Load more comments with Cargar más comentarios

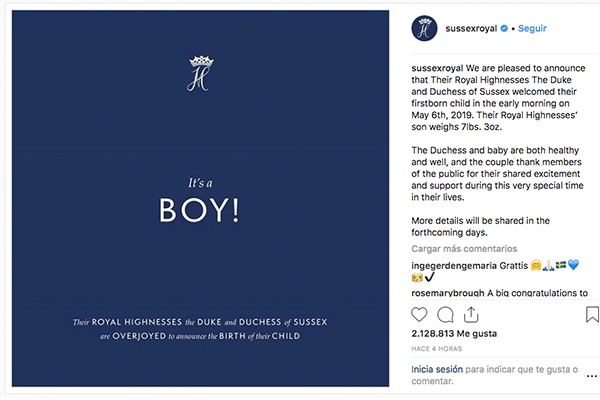click(x=464, y=249)
